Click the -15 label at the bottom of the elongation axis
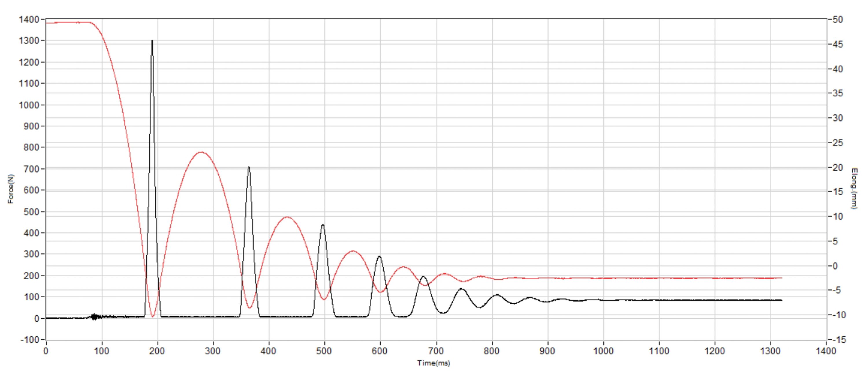868x376 pixels. coord(837,340)
